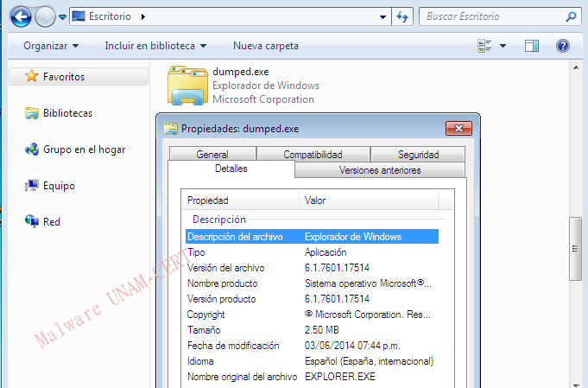Refresh the Escritorio folder view
Image resolution: width=588 pixels, height=388 pixels.
point(402,17)
